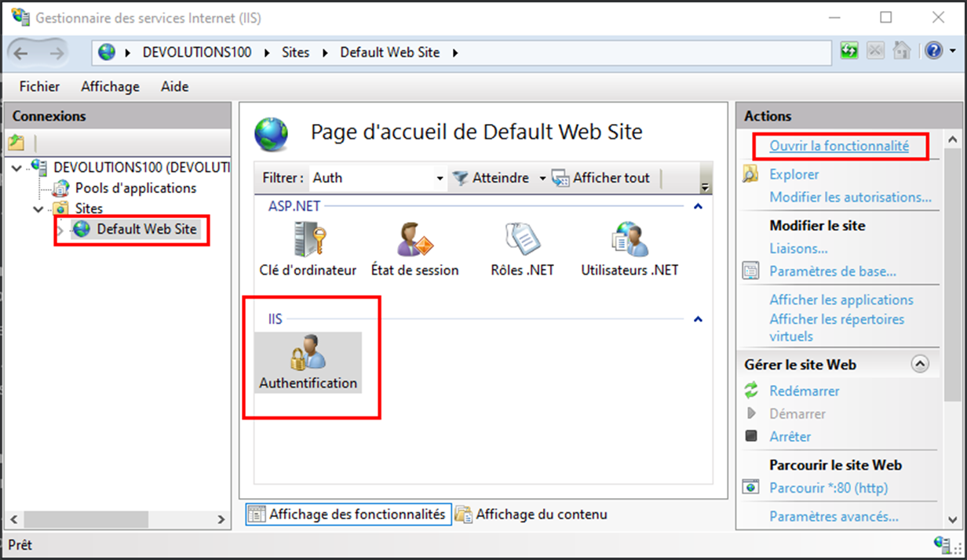Switch to Affichage du contenu tab
967x560 pixels.
coord(540,515)
